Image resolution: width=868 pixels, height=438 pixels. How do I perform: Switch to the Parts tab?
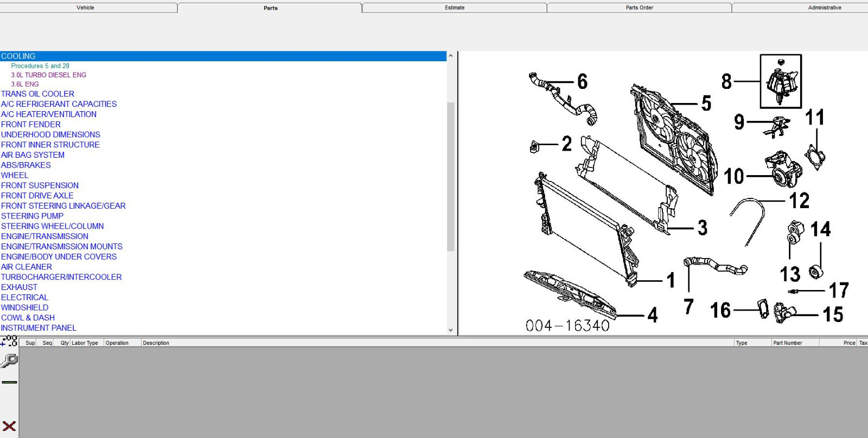coord(271,8)
